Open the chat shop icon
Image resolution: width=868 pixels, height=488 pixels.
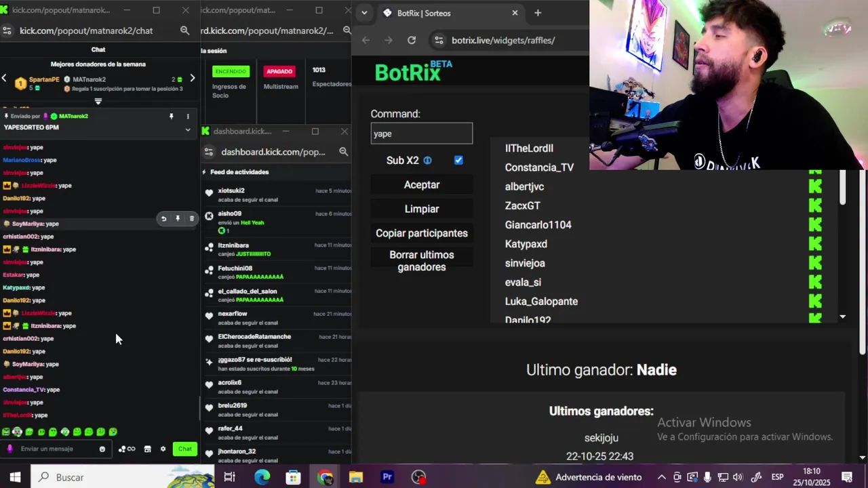[x=147, y=449]
